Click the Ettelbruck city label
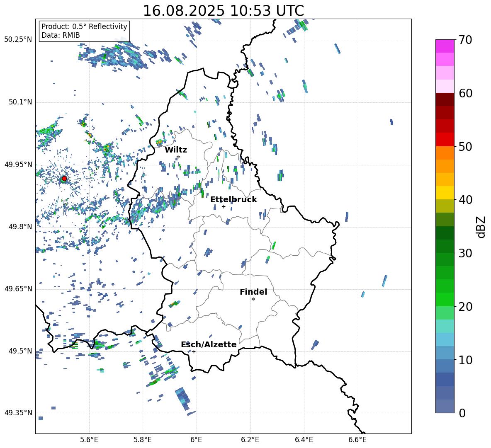The height and width of the screenshot is (448, 491). [233, 200]
